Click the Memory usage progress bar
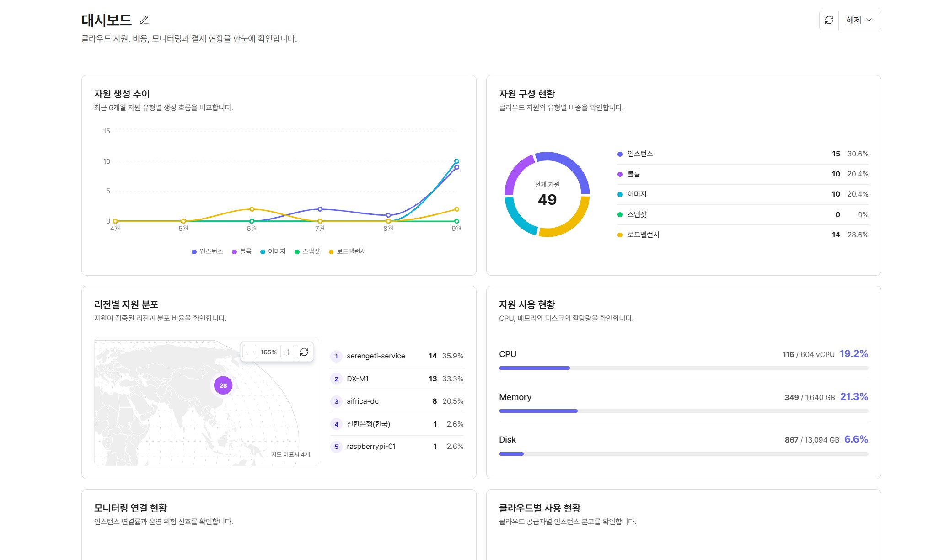Viewport: 950px width, 560px height. point(683,411)
